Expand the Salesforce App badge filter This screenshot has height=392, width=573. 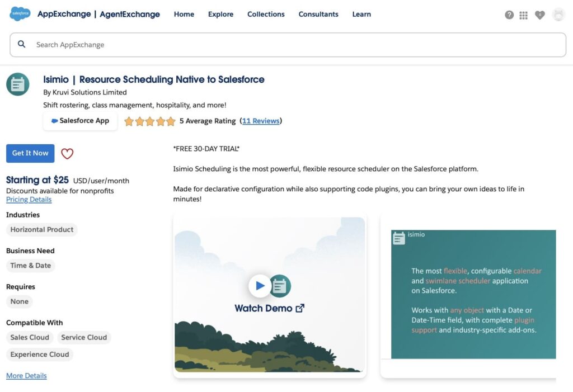pos(80,121)
